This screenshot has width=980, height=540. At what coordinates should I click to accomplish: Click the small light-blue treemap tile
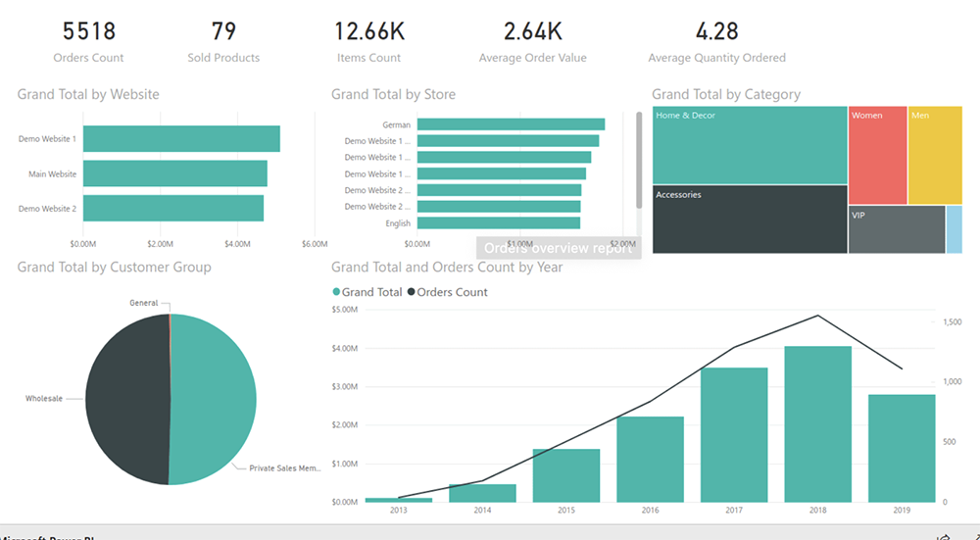coord(955,229)
